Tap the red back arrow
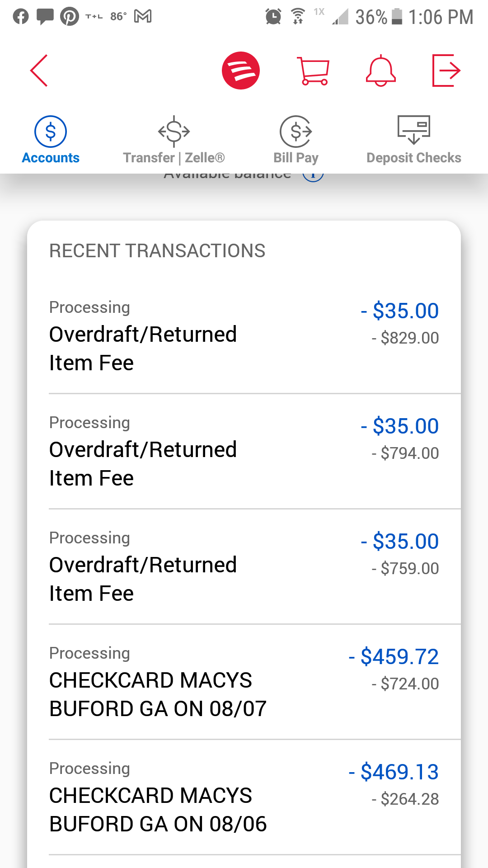Screen dimensions: 488x868 [39, 71]
